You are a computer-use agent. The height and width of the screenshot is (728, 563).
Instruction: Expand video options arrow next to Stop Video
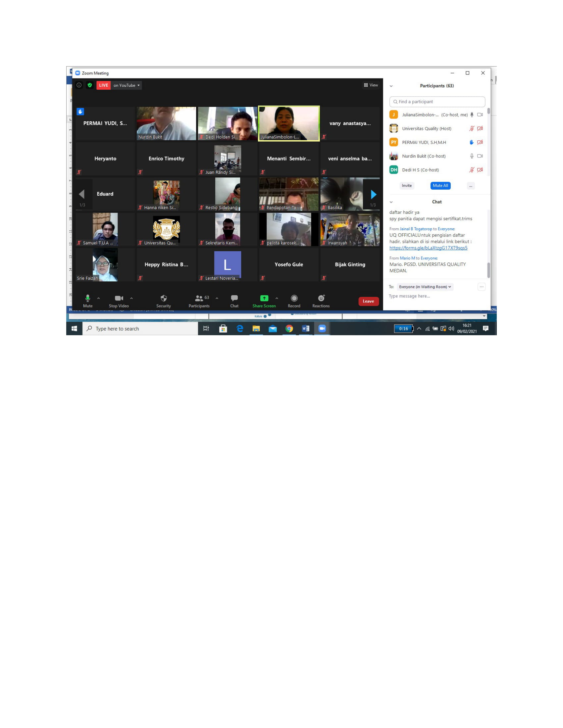(x=131, y=298)
